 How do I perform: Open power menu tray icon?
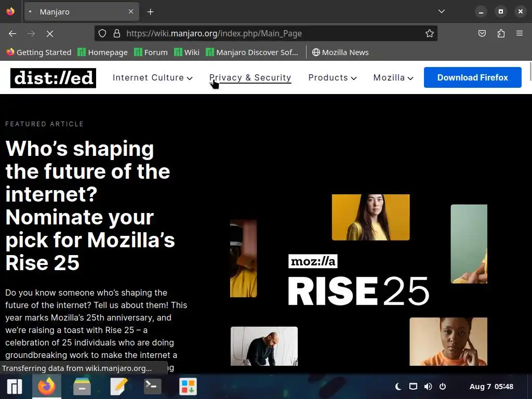coord(443,387)
